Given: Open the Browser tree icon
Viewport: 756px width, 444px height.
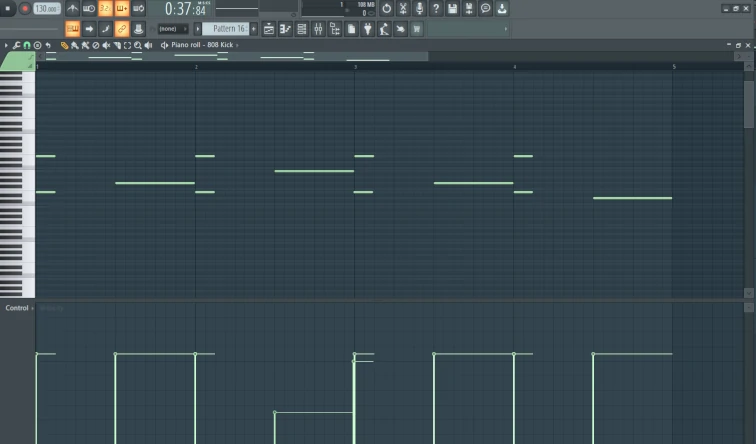Looking at the screenshot, I should pyautogui.click(x=335, y=29).
